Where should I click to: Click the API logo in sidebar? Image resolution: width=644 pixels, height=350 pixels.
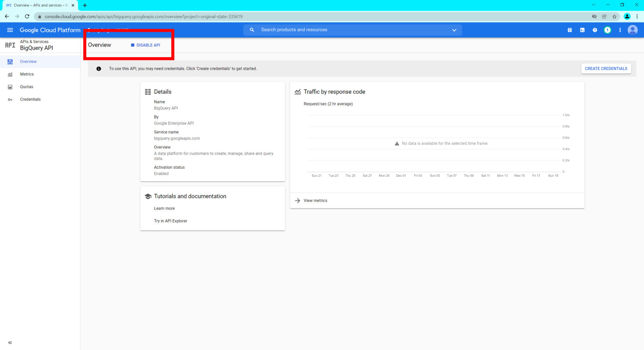coord(10,45)
